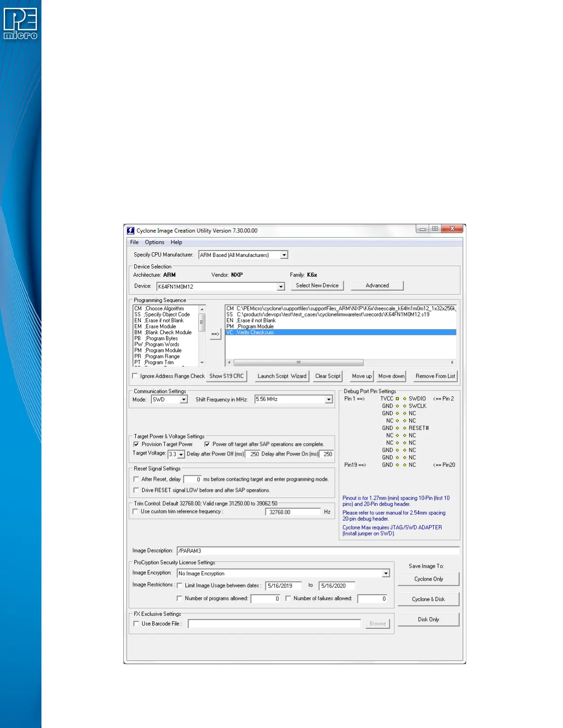The height and width of the screenshot is (728, 563).
Task: Click the Cyclone app icon in title bar
Action: tap(131, 231)
